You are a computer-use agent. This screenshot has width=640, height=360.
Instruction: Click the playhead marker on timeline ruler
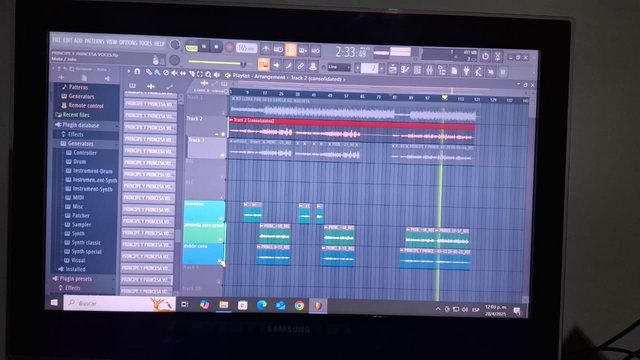(444, 98)
